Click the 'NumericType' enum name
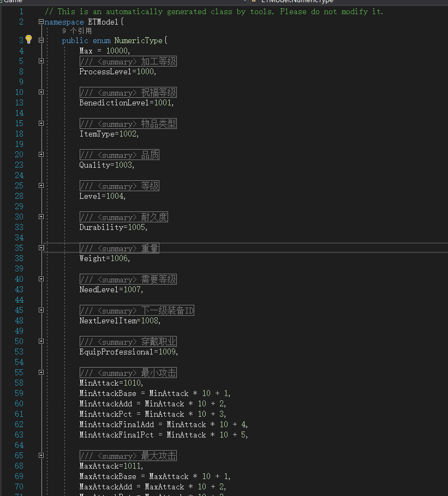Viewport: 448px width, 496px height. [139, 40]
